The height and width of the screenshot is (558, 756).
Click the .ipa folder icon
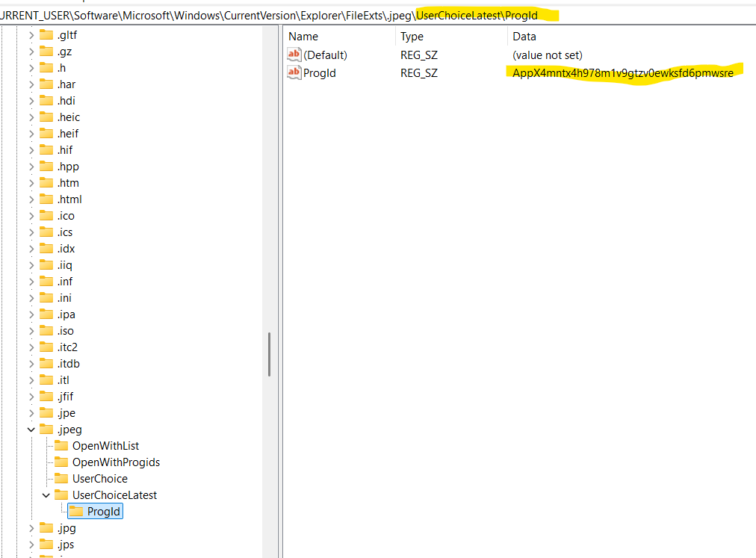click(x=46, y=314)
